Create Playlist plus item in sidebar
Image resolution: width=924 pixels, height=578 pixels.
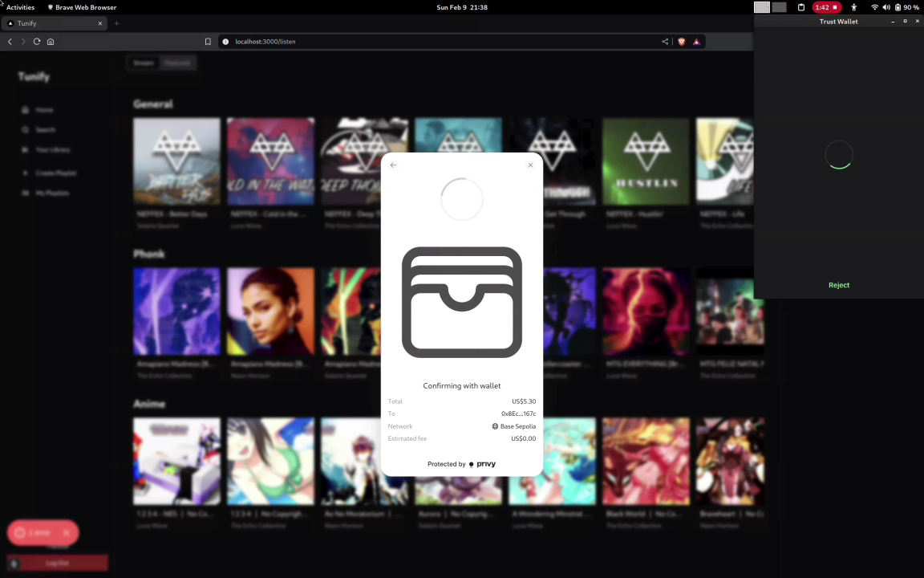click(x=50, y=173)
